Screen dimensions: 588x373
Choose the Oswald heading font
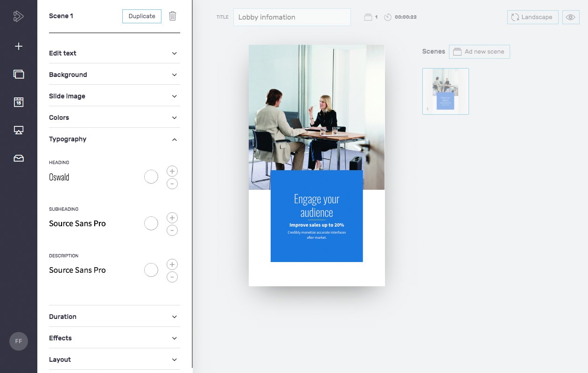[59, 177]
